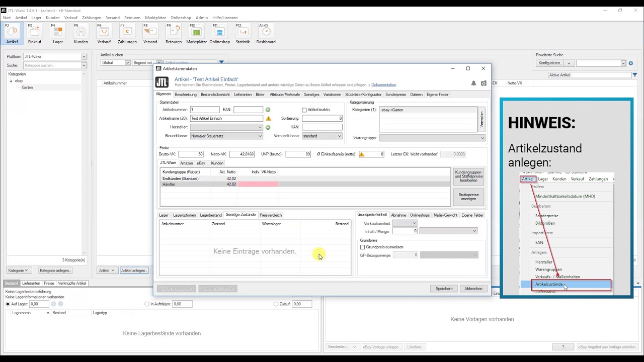Open the Warengruppe dropdown

[433, 138]
